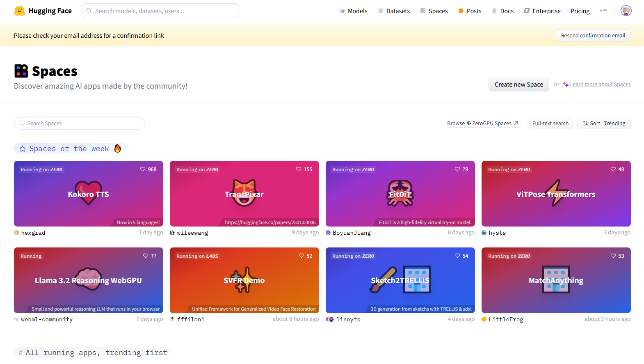Open BoyuanJiang author profile link
This screenshot has width=644, height=364.
[x=352, y=233]
